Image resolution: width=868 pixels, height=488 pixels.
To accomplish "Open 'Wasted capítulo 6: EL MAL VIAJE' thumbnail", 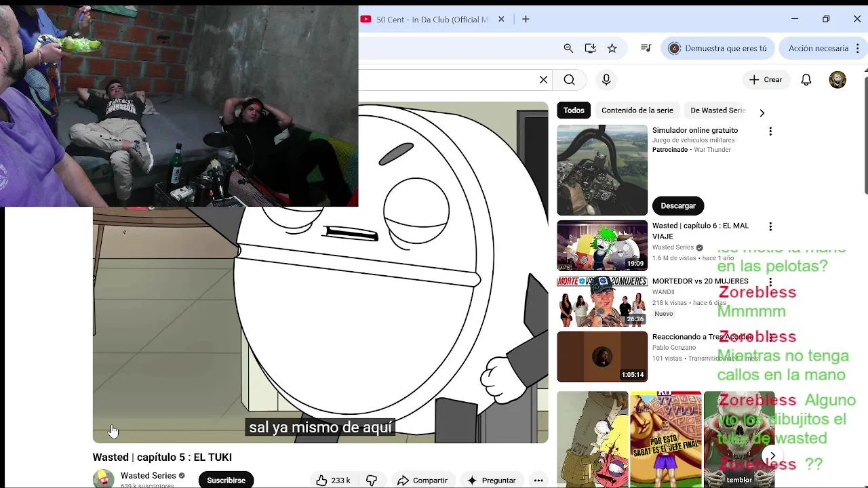I will 602,246.
